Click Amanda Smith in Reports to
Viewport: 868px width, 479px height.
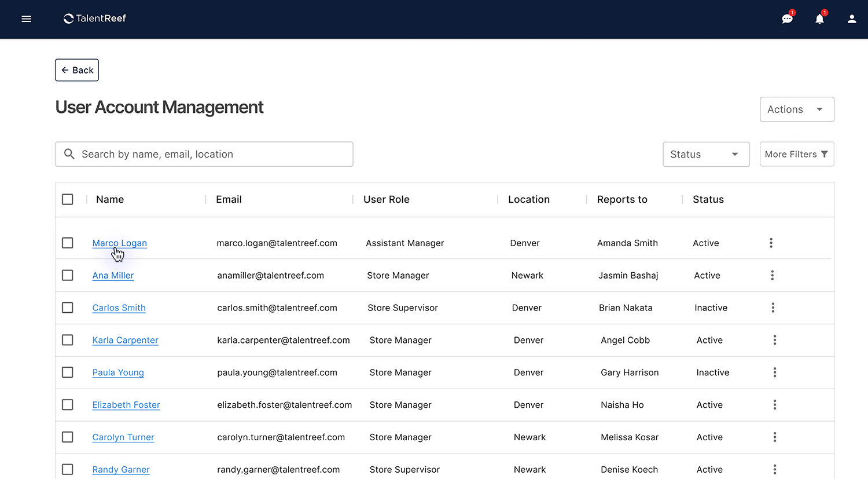(627, 243)
